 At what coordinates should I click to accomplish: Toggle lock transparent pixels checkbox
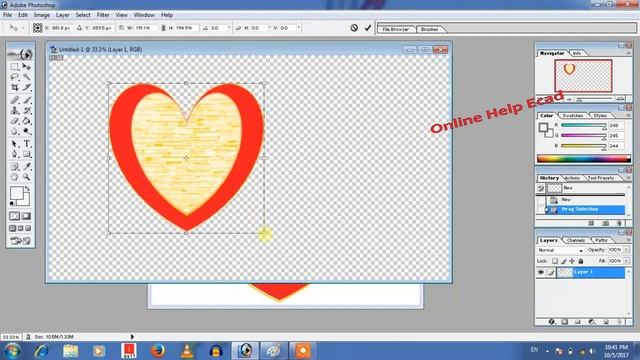click(555, 261)
